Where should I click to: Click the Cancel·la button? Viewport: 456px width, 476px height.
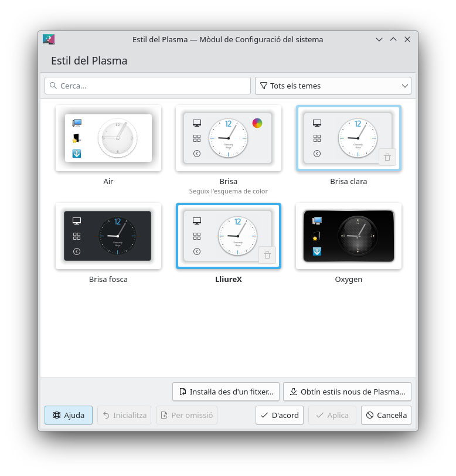[386, 415]
